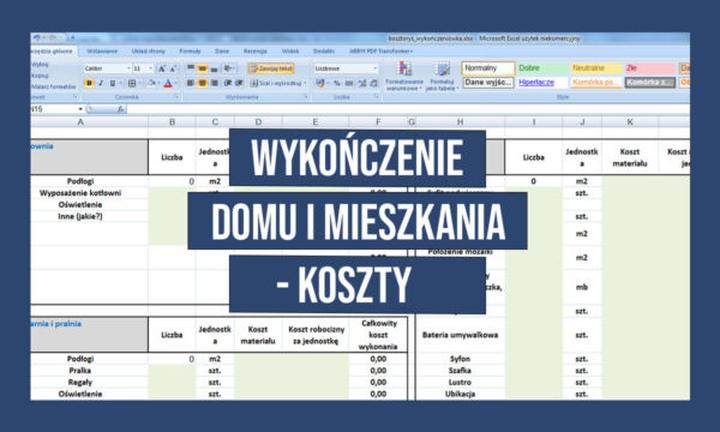
Task: Apply Italic formatting to the cell
Action: click(x=100, y=83)
